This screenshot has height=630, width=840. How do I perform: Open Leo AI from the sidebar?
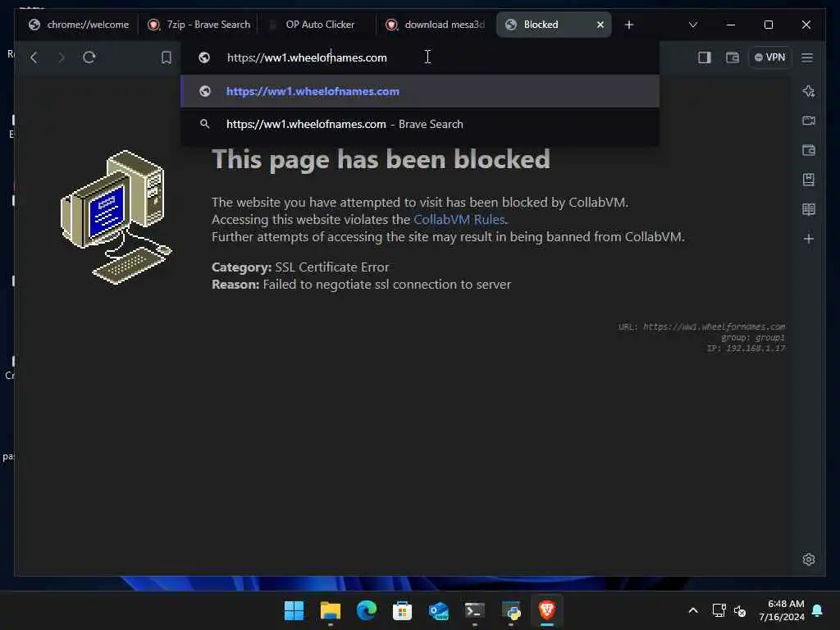click(808, 91)
